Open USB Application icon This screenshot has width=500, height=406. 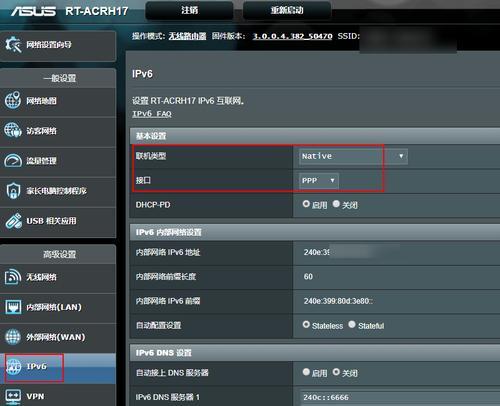14,221
